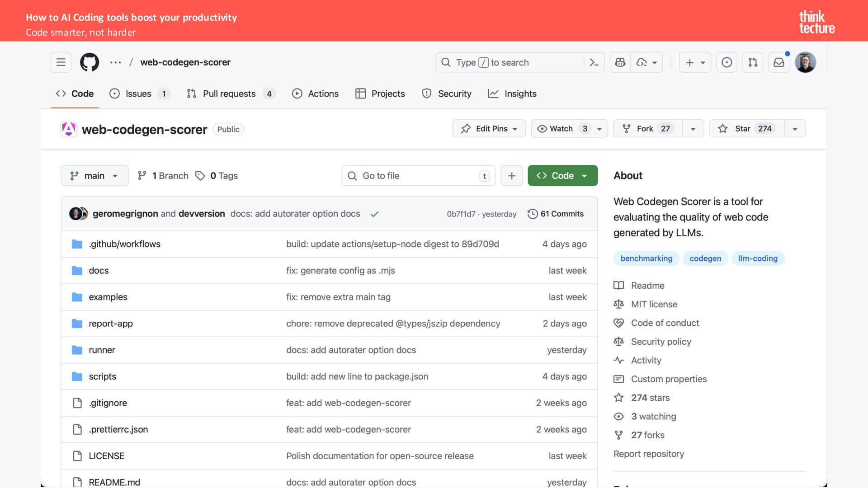This screenshot has width=868, height=488.
Task: Expand the main branch dropdown
Action: (94, 176)
